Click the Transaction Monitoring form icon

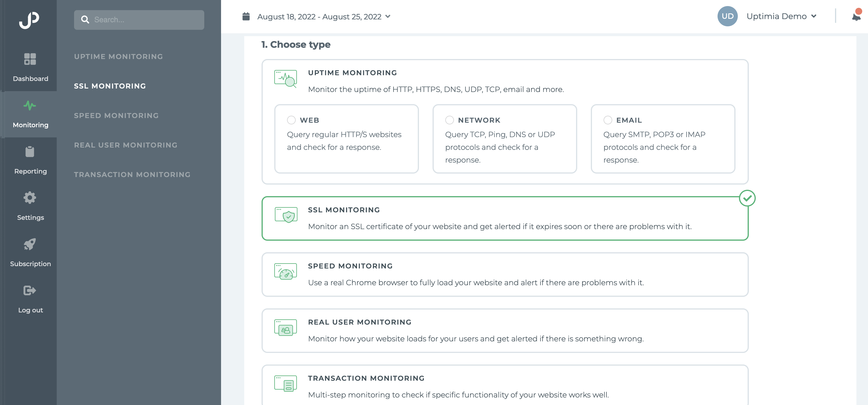[285, 384]
